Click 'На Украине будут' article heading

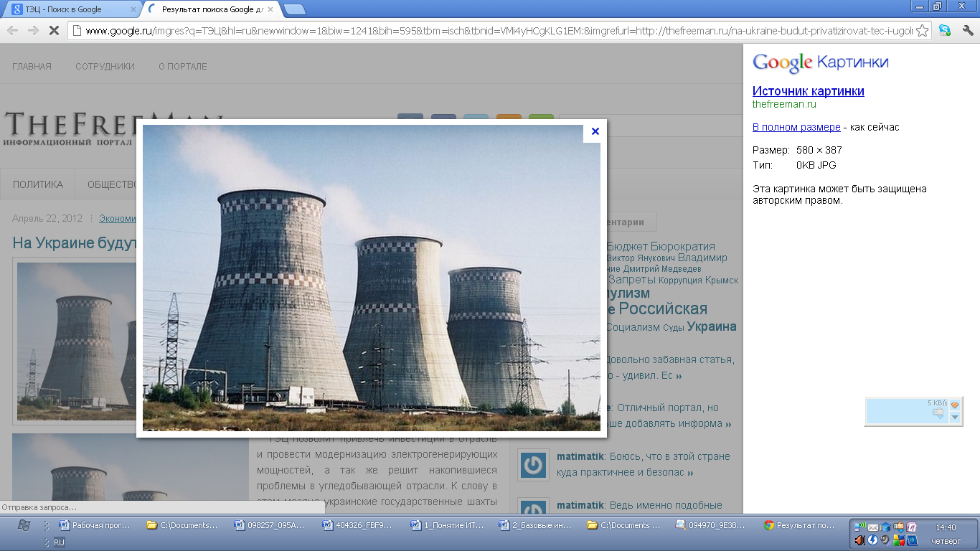pyautogui.click(x=75, y=242)
